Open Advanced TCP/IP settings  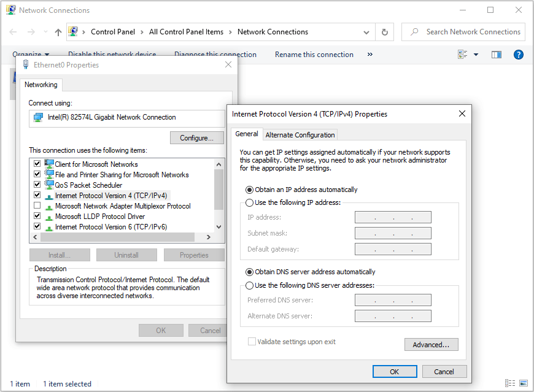[x=431, y=345]
